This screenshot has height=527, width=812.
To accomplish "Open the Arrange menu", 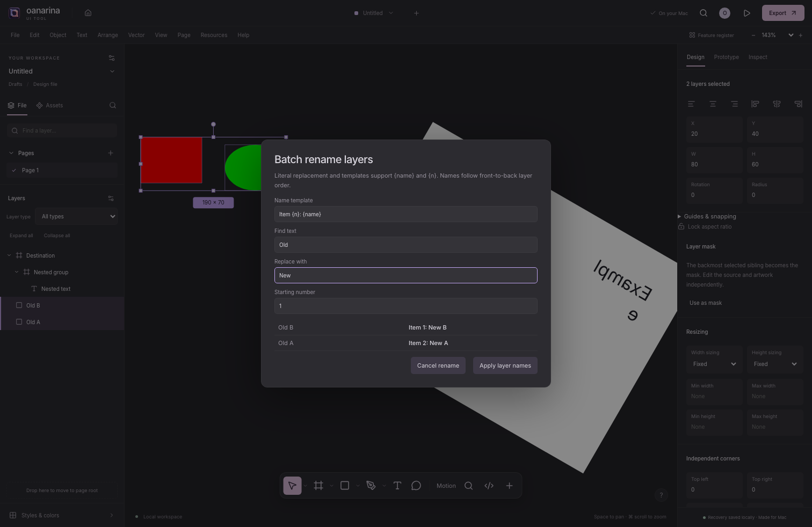I will 107,35.
